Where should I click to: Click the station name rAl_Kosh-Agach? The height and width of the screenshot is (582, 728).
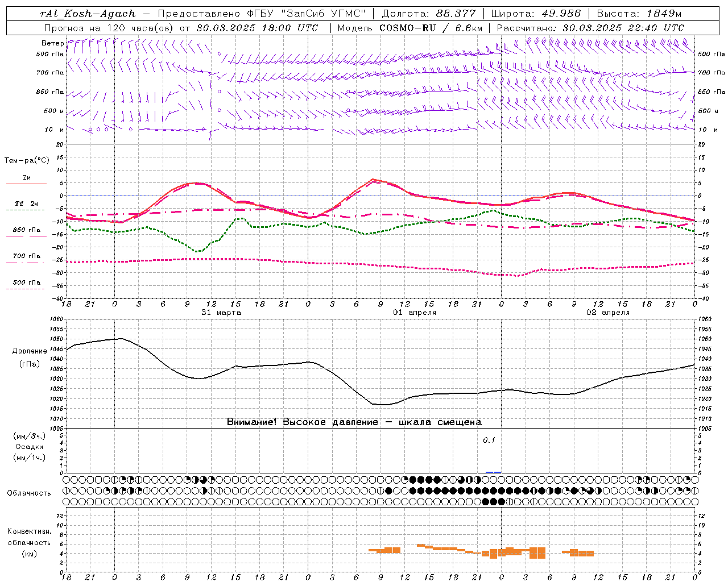point(88,14)
